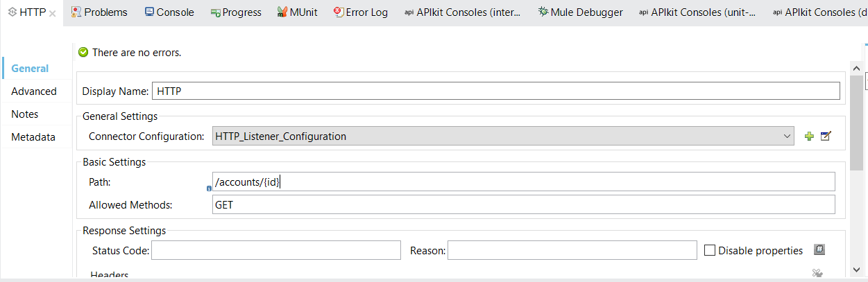The image size is (868, 282).
Task: Edit the HTTP_Listener_Configuration via edit icon
Action: point(826,136)
